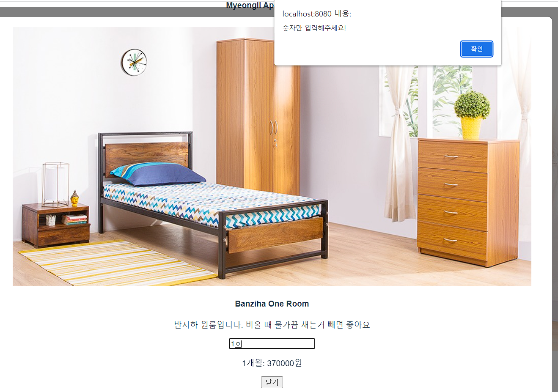
Task: Click the tall wooden wardrobe in photo
Action: [258, 116]
